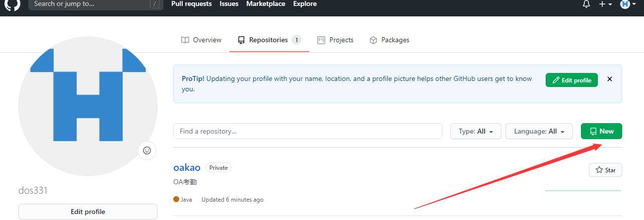Focus the Find a repository field
This screenshot has height=220, width=644.
(308, 131)
